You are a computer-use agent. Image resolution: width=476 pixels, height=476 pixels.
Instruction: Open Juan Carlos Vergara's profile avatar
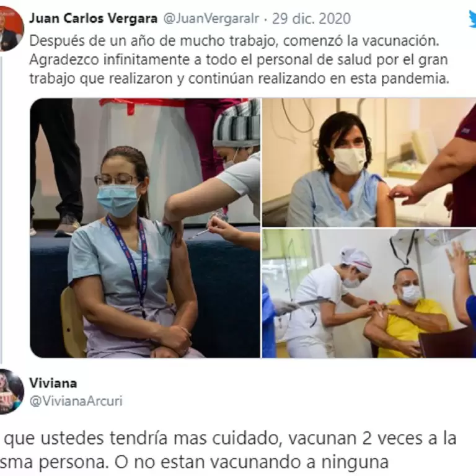pos(12,29)
